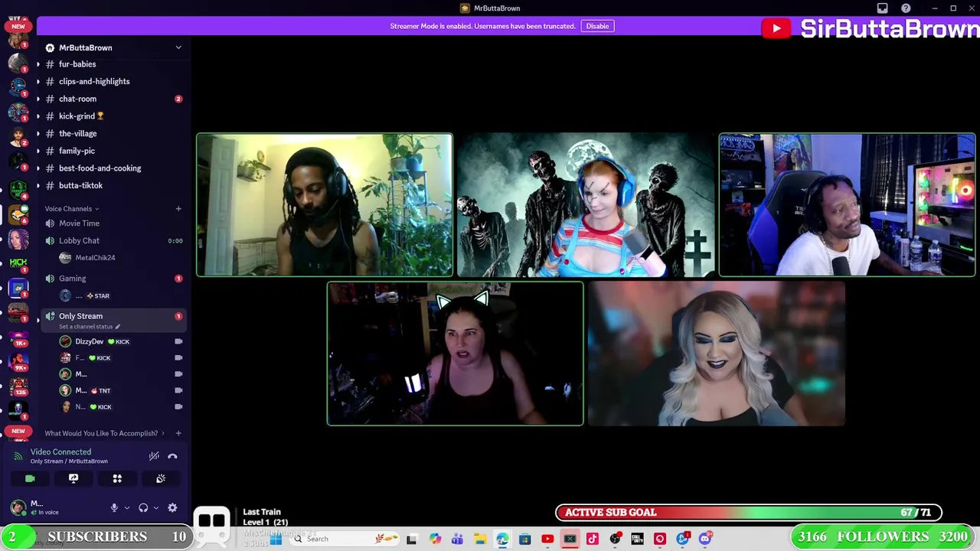
Task: Expand arrow beside fur-babies channel
Action: point(38,64)
